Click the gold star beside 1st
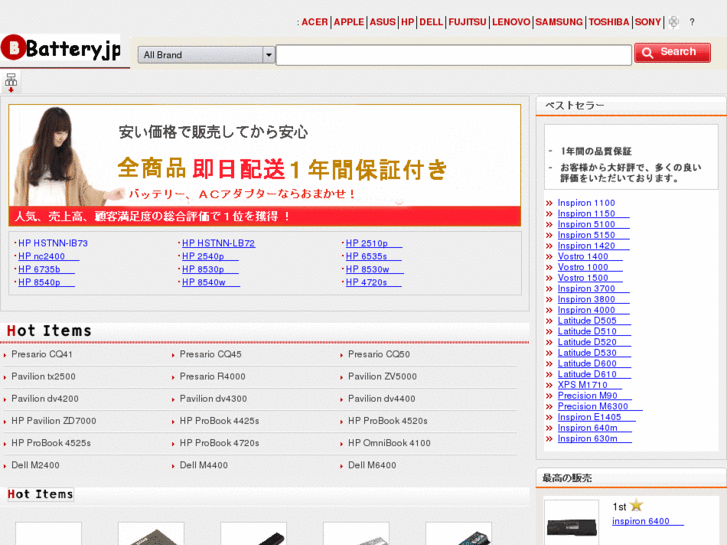 [636, 506]
